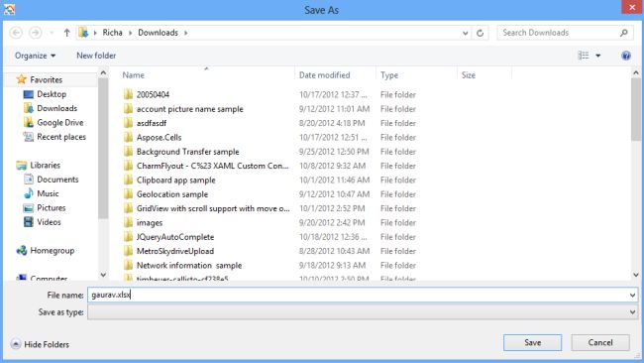
Task: Select GridView with scroll support folder
Action: 213,208
